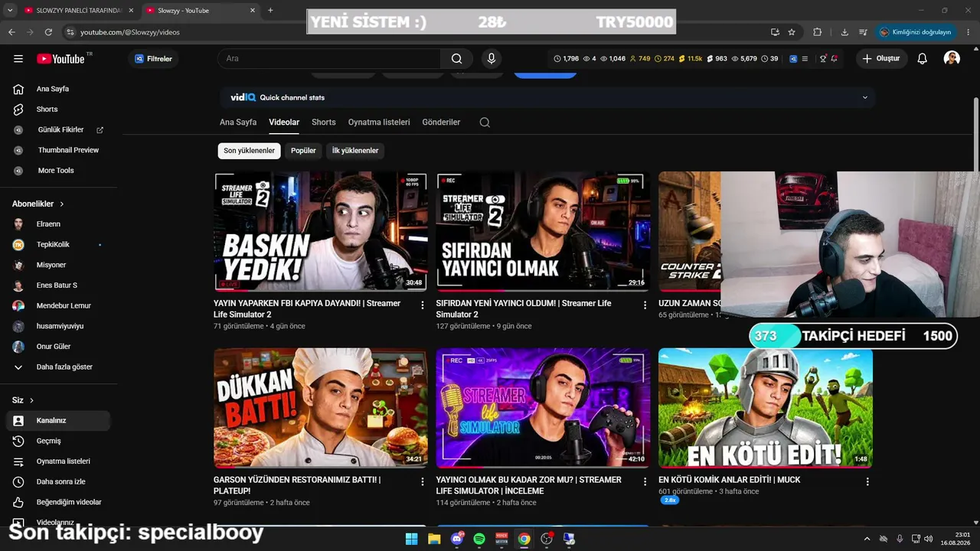Switch to the Ana Sayfa channel tab
The image size is (980, 551).
coord(238,122)
